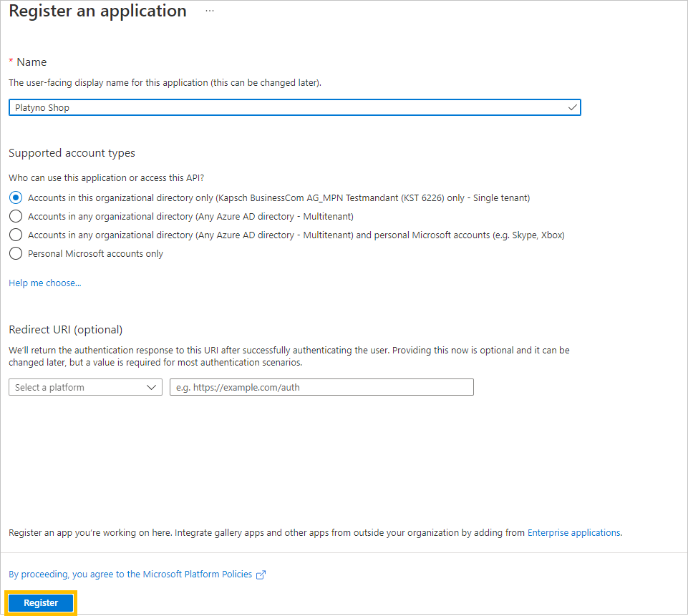This screenshot has width=688, height=616.
Task: Expand the Select a platform dropdown
Action: (86, 387)
